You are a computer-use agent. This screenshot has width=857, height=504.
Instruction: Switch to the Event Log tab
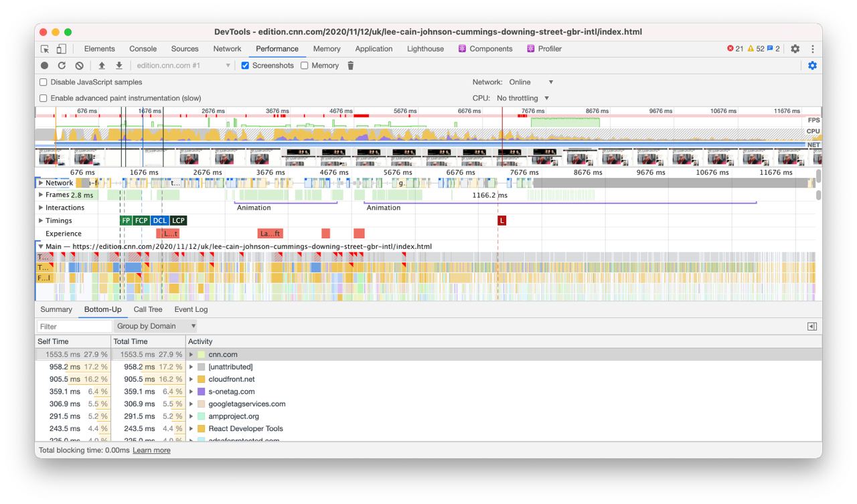tap(191, 309)
